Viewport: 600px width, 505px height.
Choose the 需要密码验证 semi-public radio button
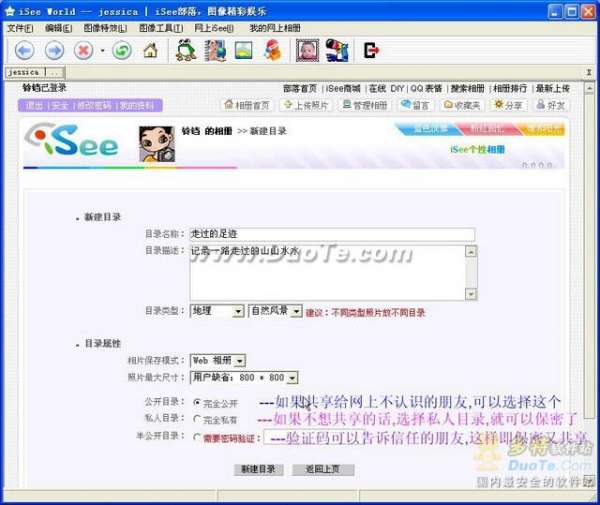[x=196, y=436]
